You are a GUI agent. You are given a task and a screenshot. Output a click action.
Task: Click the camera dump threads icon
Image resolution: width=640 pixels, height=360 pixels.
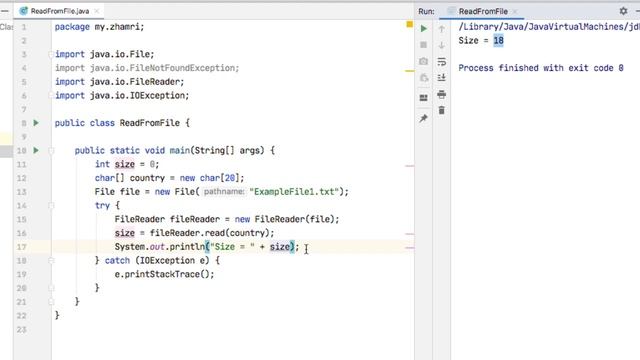424,61
